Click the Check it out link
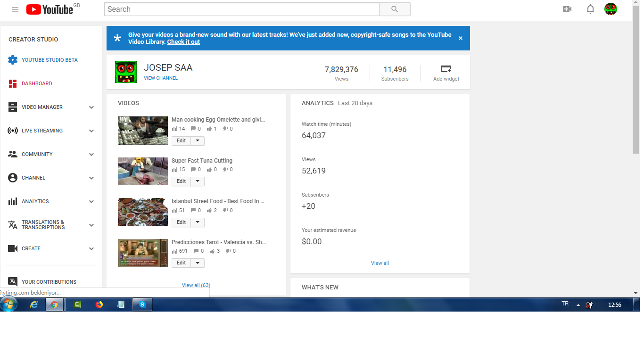This screenshot has height=362, width=644. click(x=183, y=42)
